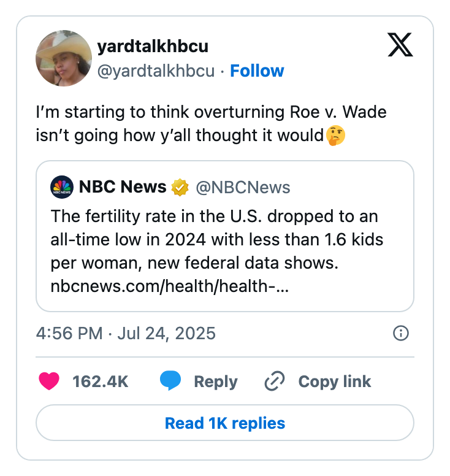The width and height of the screenshot is (450, 476).
Task: Click the thinking face emoji
Action: click(335, 135)
